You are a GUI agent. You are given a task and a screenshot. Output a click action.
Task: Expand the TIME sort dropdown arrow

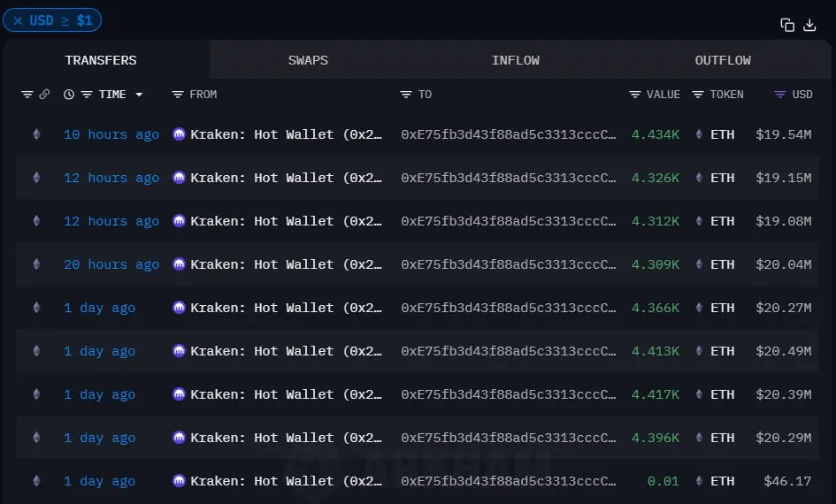coord(139,95)
